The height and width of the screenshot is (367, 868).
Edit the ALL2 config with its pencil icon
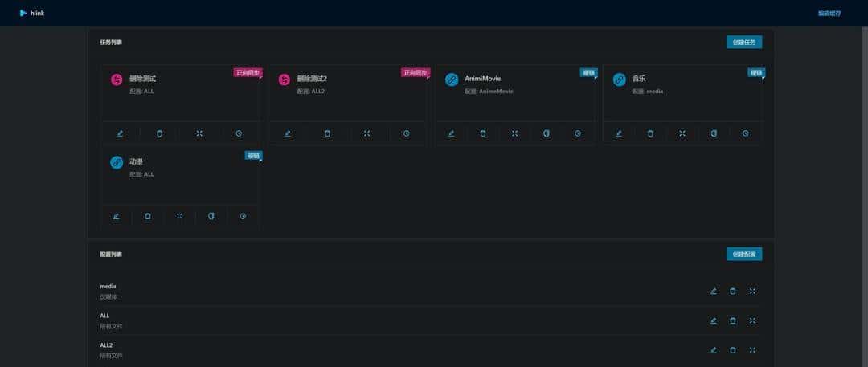tap(714, 350)
